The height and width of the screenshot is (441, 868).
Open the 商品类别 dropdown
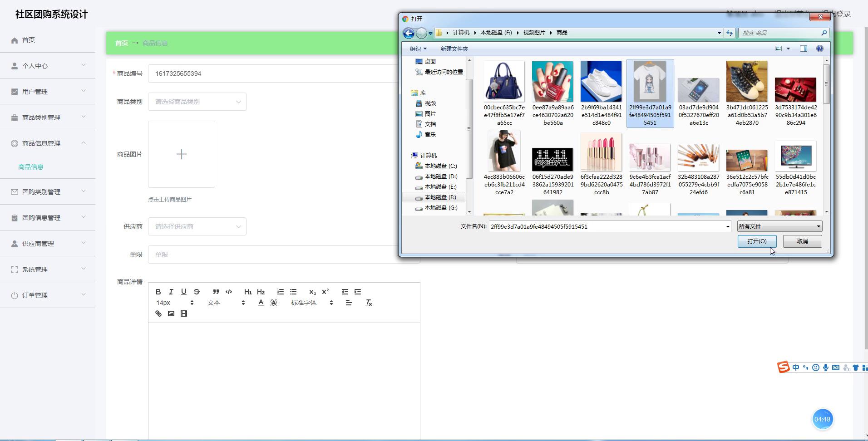point(197,102)
